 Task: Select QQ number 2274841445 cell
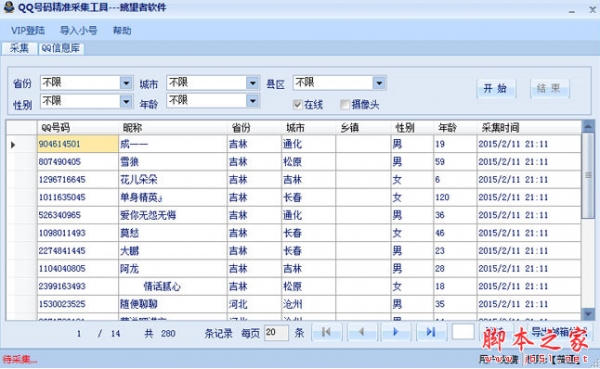pyautogui.click(x=78, y=251)
